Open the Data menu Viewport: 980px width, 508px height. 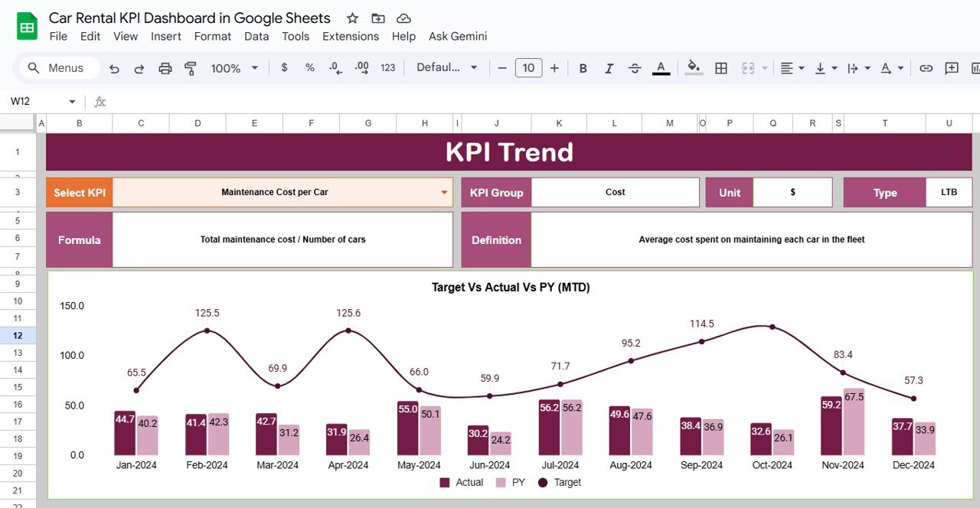click(256, 36)
